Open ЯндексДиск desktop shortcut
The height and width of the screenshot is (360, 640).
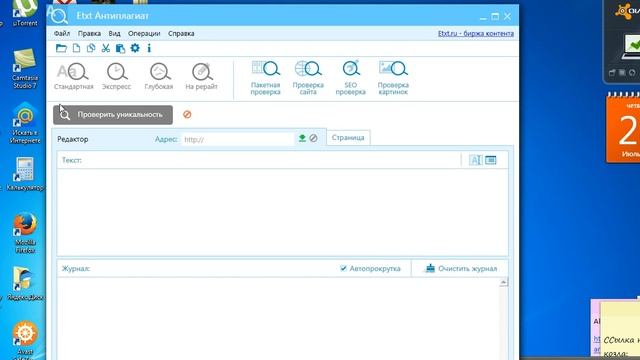point(25,284)
